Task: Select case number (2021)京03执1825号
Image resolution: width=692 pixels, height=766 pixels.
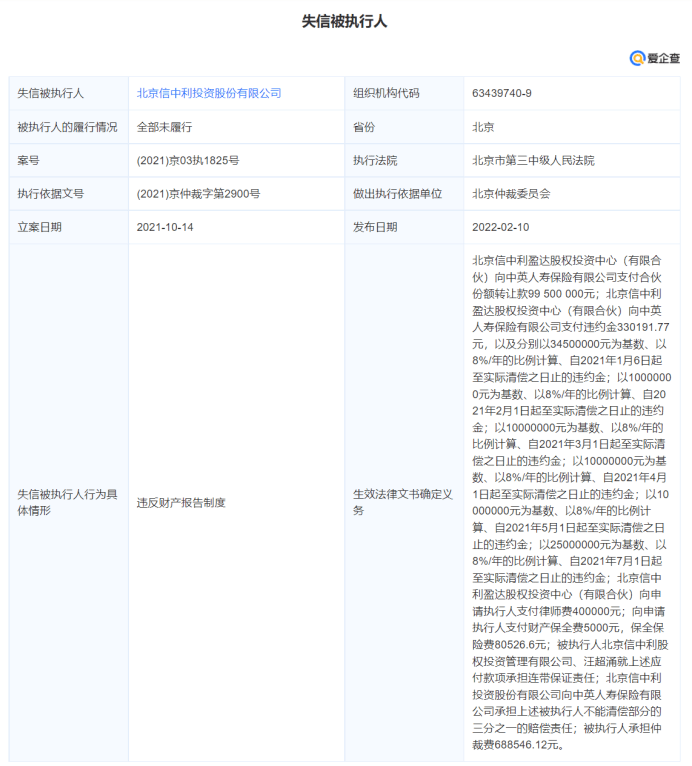Action: pos(188,160)
